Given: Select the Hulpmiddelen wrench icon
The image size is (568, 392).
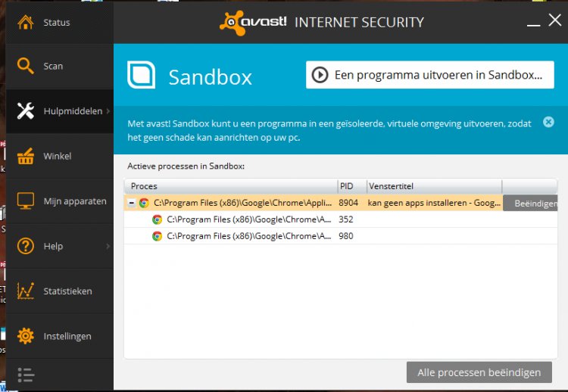Looking at the screenshot, I should (25, 110).
